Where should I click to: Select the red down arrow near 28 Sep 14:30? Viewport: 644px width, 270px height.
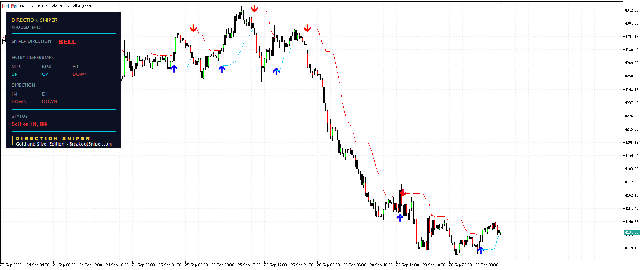click(403, 192)
